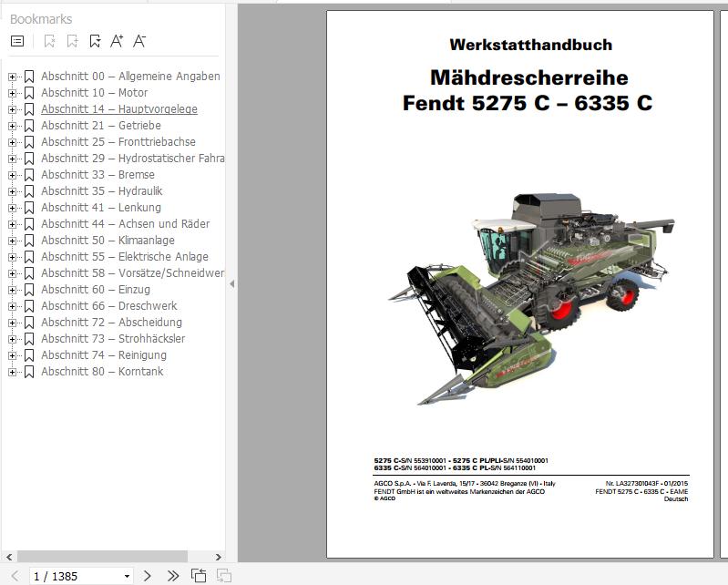Open bookmark Abschnitt 60 – Einzug

click(x=96, y=289)
